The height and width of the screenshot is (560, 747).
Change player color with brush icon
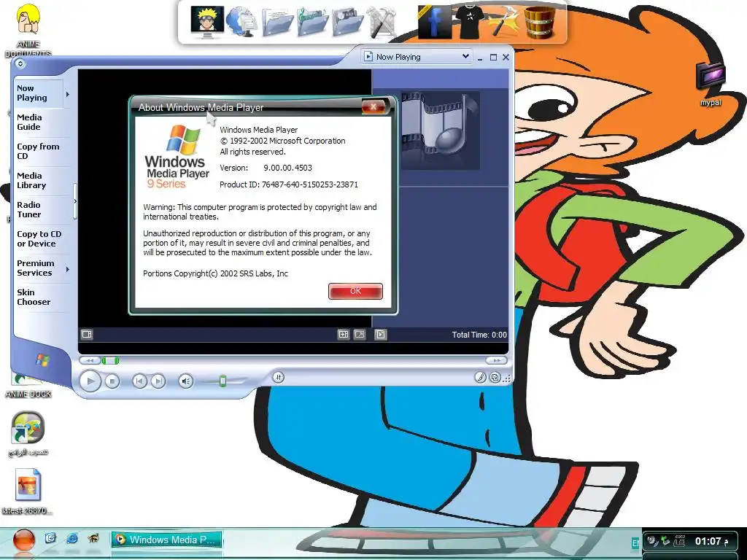tap(480, 378)
